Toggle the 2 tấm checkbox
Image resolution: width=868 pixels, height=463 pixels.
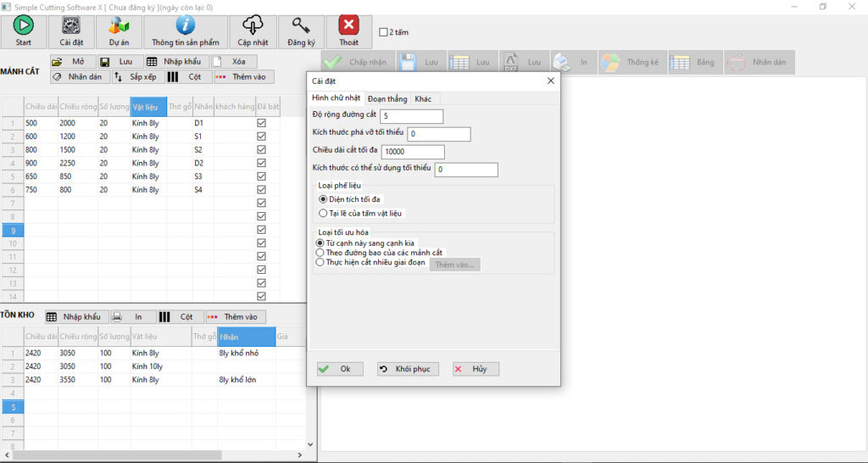point(383,32)
